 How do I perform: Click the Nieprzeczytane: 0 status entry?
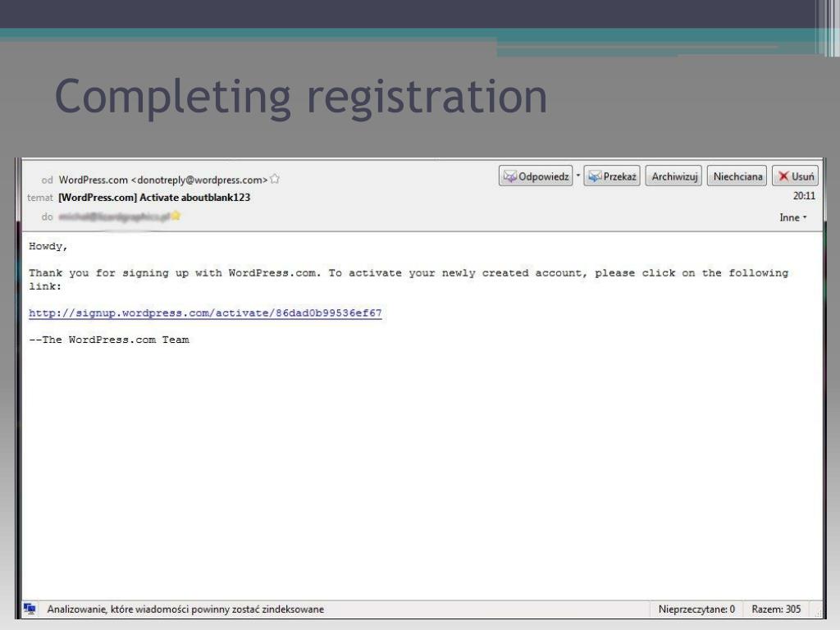coord(696,609)
